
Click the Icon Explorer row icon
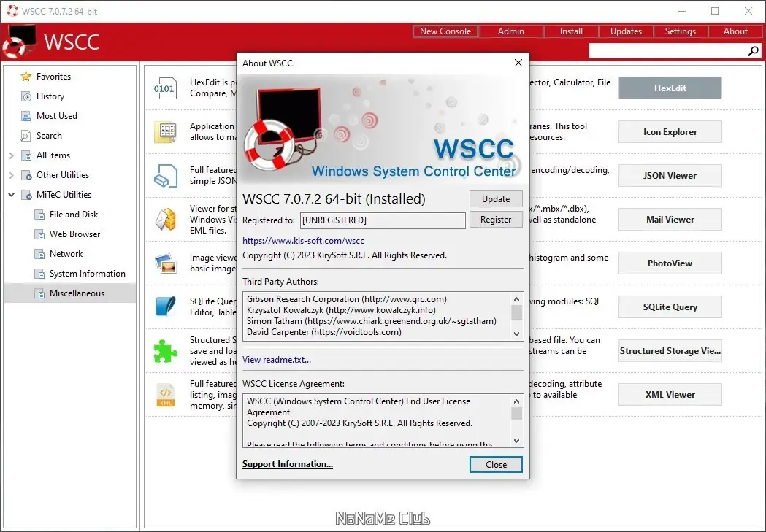click(x=165, y=132)
